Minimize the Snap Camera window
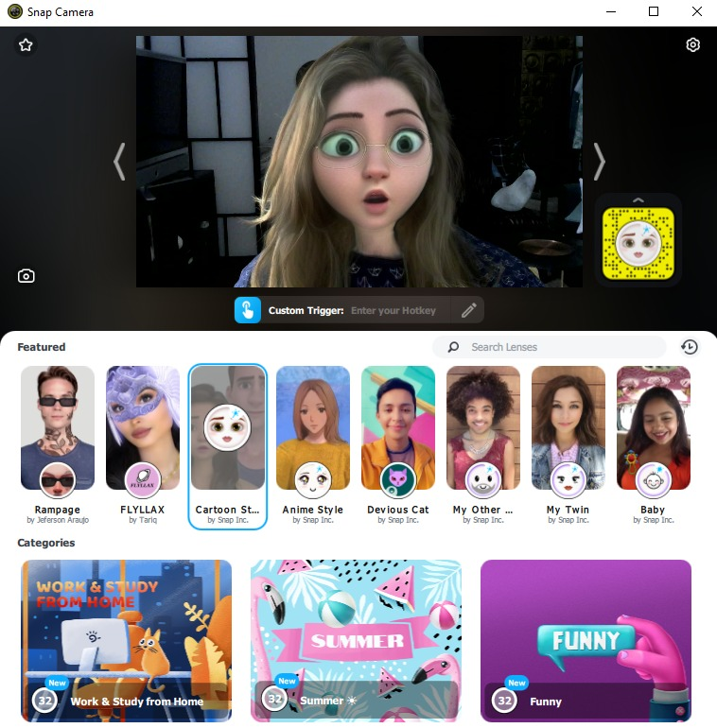The image size is (717, 728). pos(611,11)
